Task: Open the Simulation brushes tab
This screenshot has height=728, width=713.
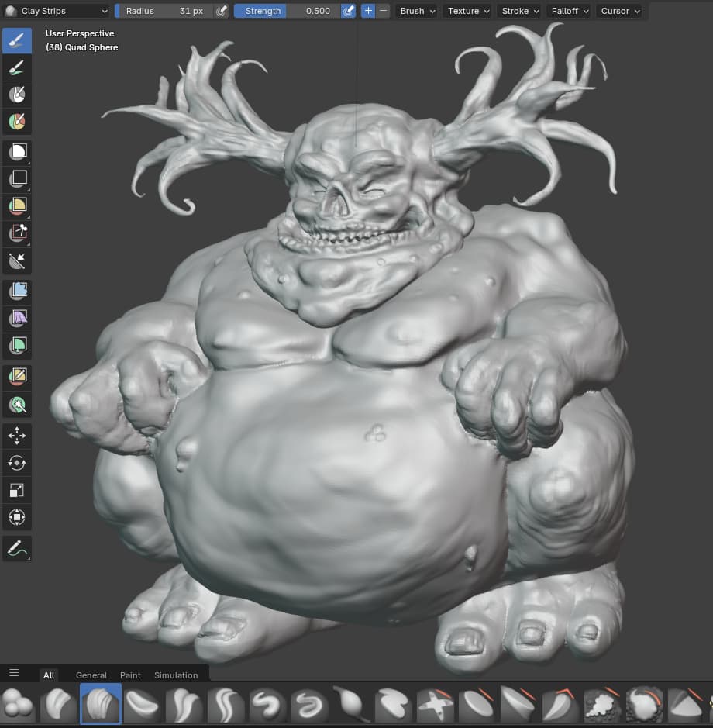Action: [x=176, y=675]
